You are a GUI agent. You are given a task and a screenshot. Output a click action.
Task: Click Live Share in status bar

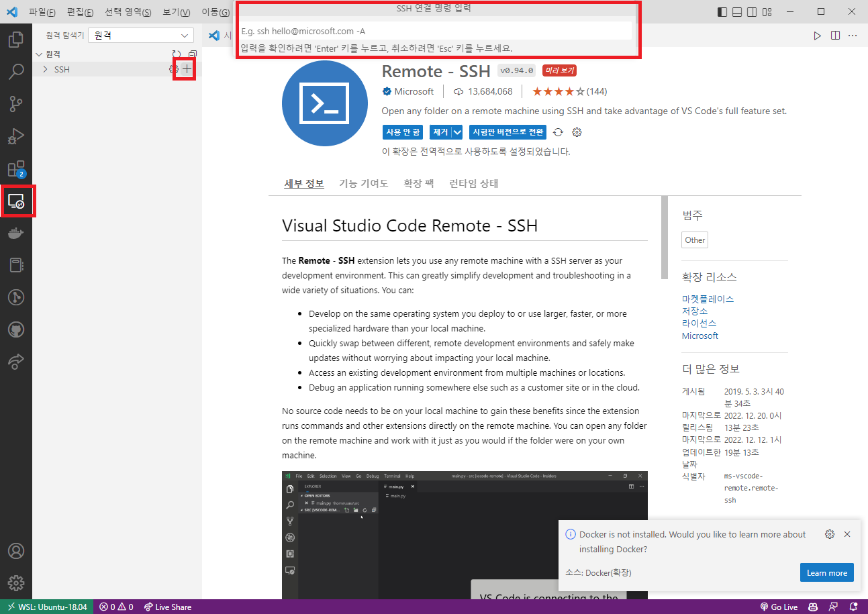click(168, 607)
